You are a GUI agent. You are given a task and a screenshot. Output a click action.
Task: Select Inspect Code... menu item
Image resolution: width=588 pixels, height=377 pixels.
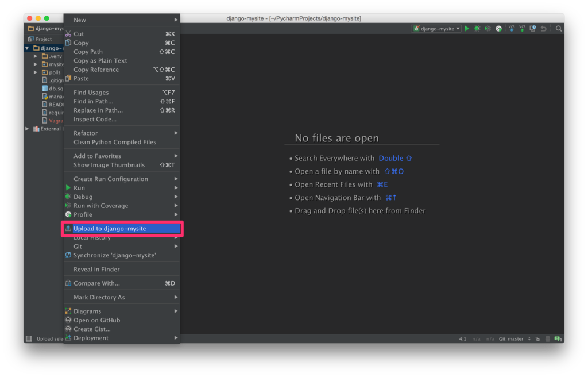(x=122, y=119)
